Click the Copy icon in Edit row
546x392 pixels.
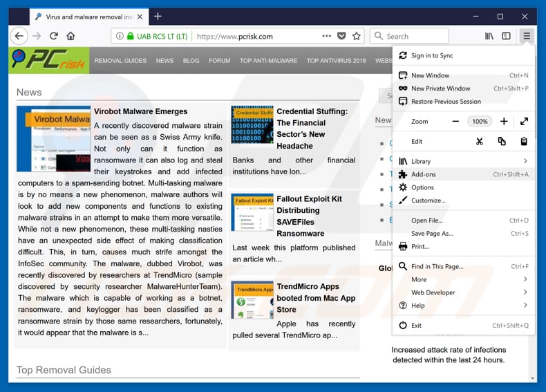point(502,141)
